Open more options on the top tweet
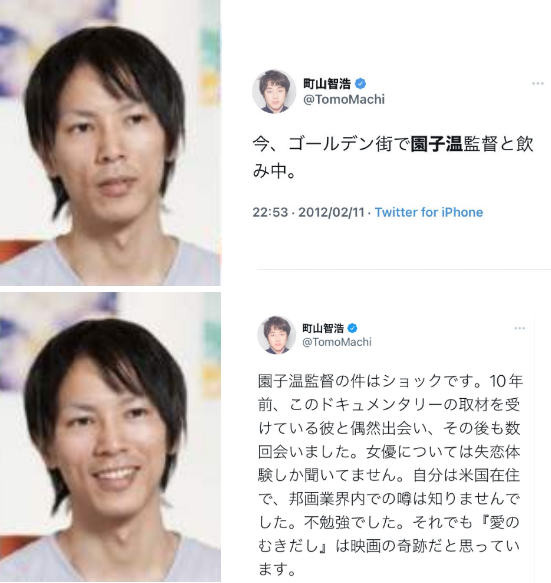 (x=538, y=83)
